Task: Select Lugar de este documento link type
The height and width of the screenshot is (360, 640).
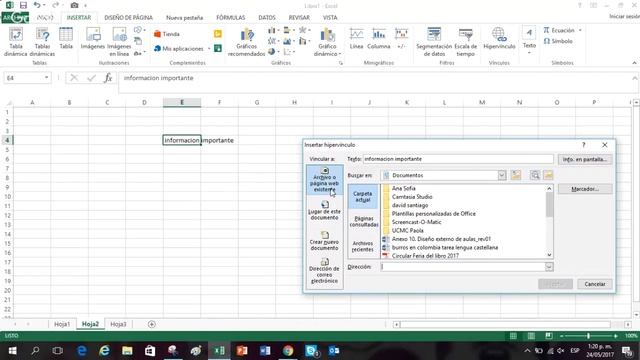Action: 324,210
